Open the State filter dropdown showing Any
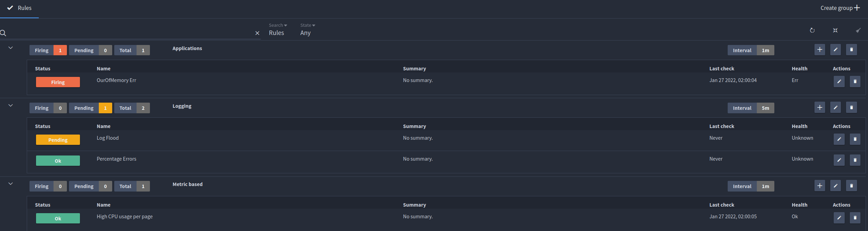Viewport: 868px width, 231px height. [x=307, y=30]
